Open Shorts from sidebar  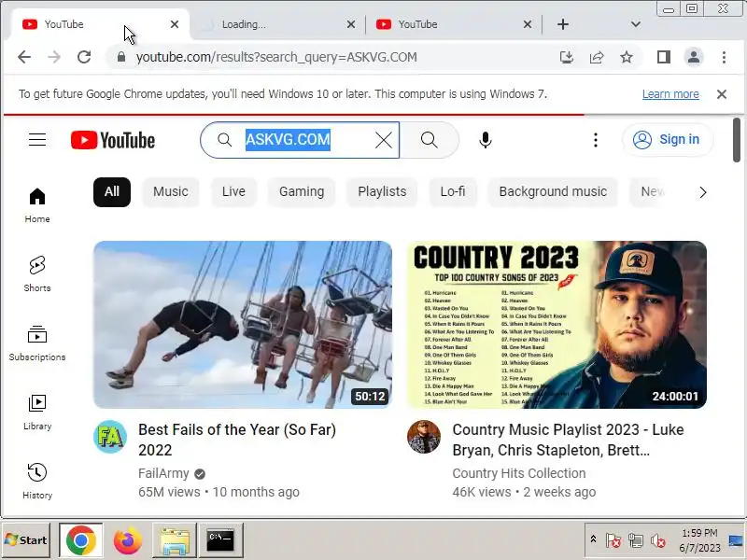[x=37, y=274]
